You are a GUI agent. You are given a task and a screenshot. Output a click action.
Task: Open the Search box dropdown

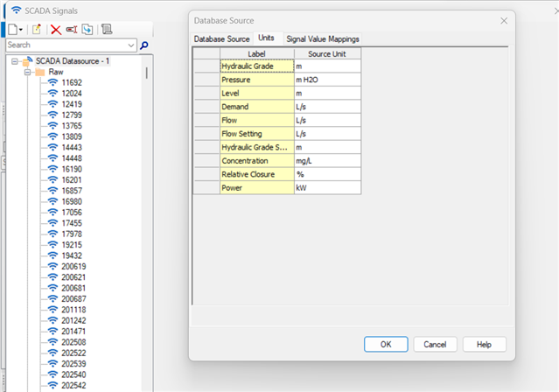pyautogui.click(x=131, y=45)
